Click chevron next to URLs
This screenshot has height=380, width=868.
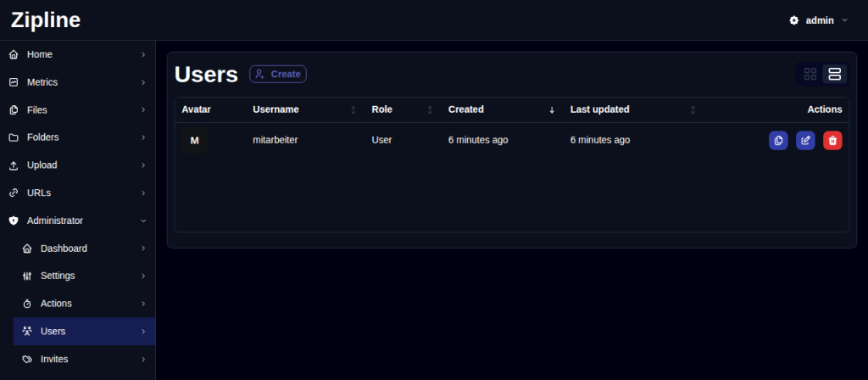(x=143, y=193)
